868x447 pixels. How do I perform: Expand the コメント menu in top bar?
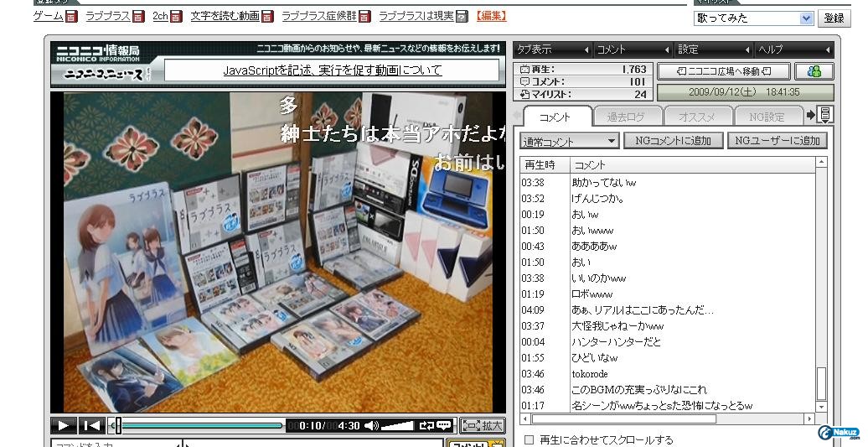(633, 49)
